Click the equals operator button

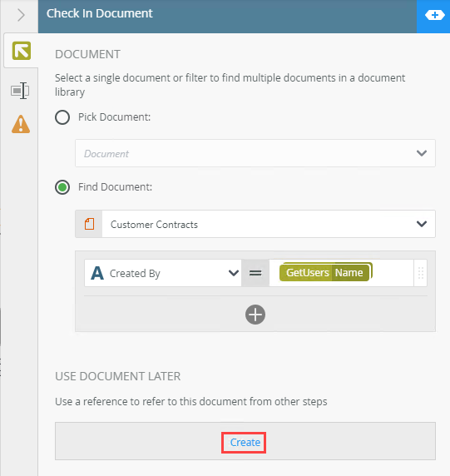255,273
